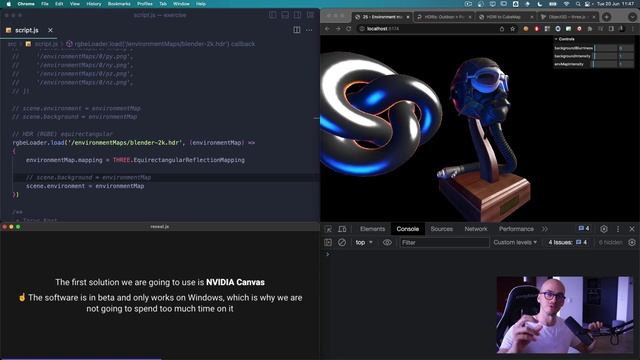Image resolution: width=640 pixels, height=360 pixels.
Task: Toggle the bottom panel layout icon in VS Code
Action: (x=285, y=15)
